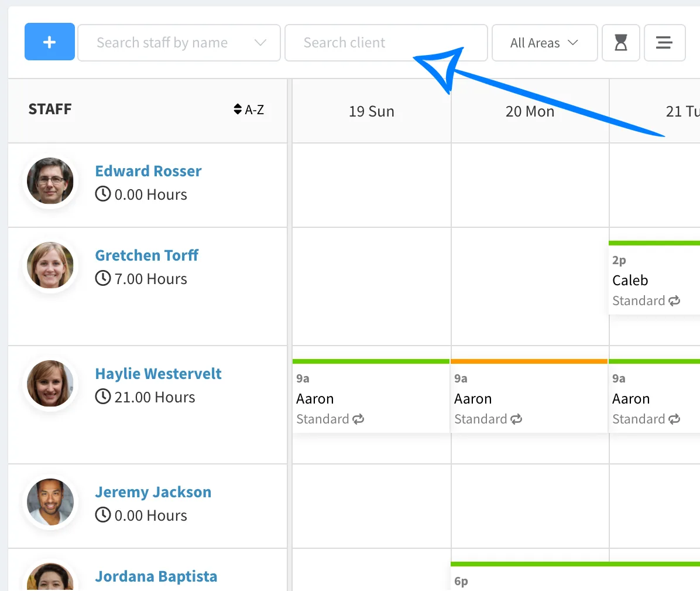Open Jordana Baptista's 6p shift on Monday

click(x=575, y=577)
